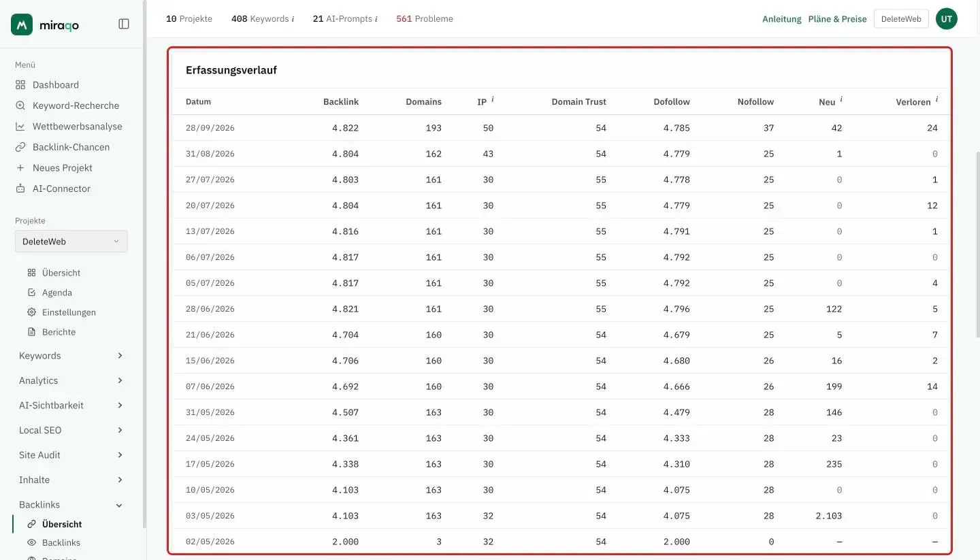Click the Wettbewerbsanalyse chart icon
Screen dimensions: 980x560
20,127
